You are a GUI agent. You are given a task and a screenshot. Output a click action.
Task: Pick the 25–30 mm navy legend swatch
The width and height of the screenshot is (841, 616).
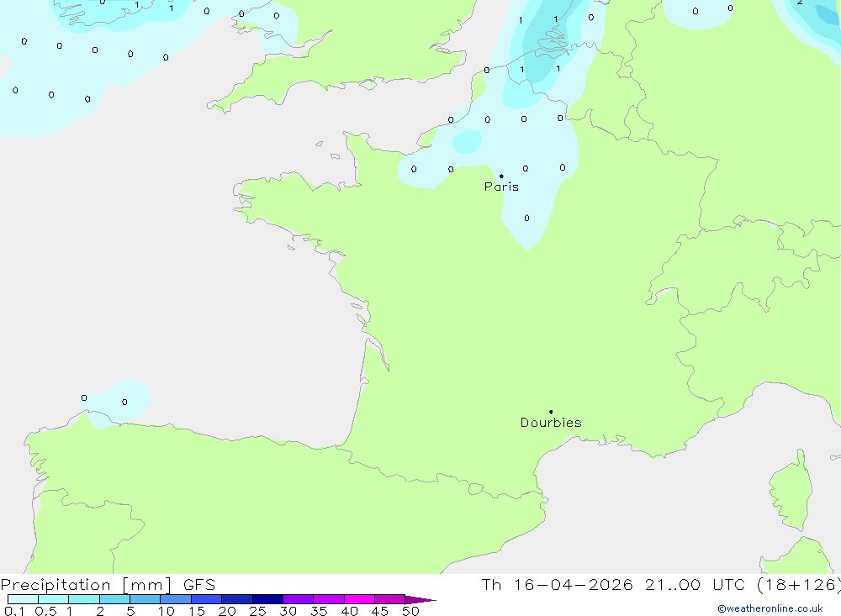tap(267, 599)
